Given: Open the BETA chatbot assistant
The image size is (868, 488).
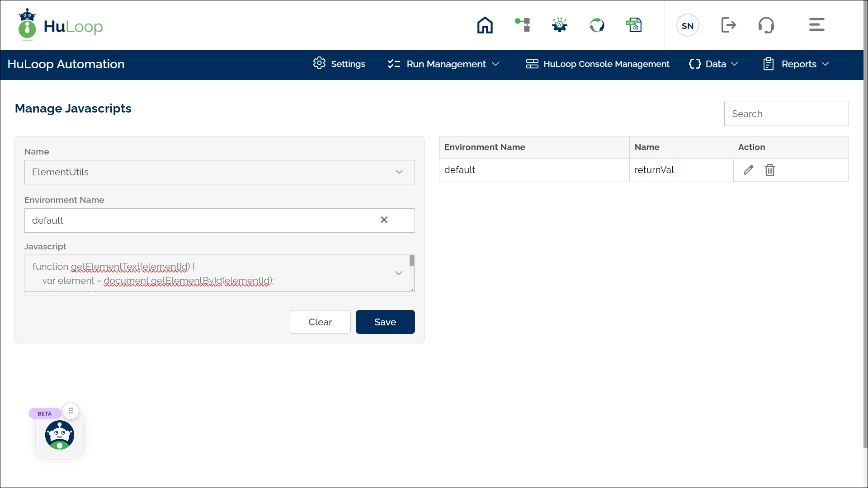Looking at the screenshot, I should (60, 435).
